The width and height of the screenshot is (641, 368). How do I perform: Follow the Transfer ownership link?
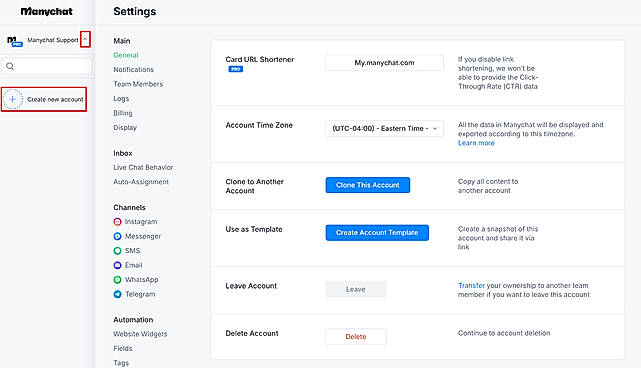coord(471,285)
